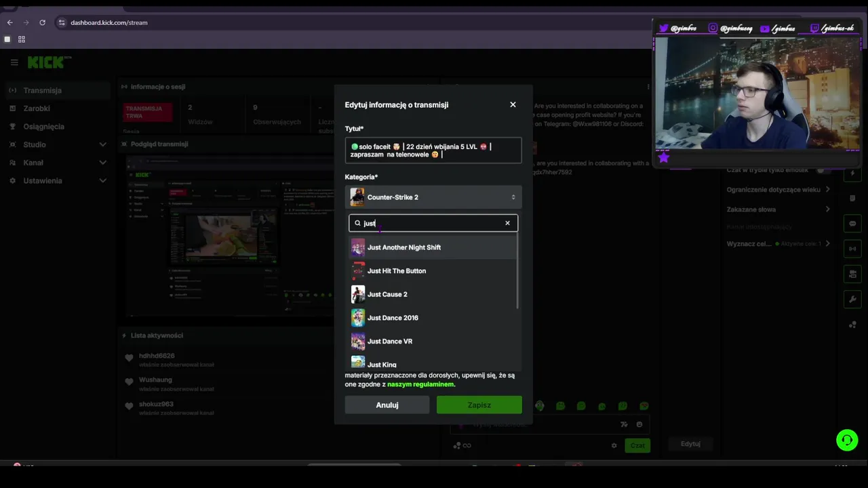The image size is (868, 488).
Task: Click the Anuluj button
Action: pyautogui.click(x=387, y=405)
